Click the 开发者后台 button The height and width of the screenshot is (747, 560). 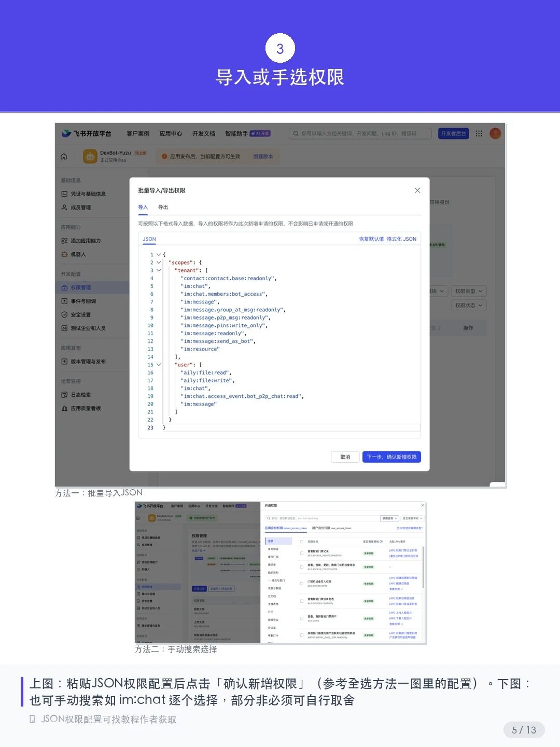pos(454,133)
